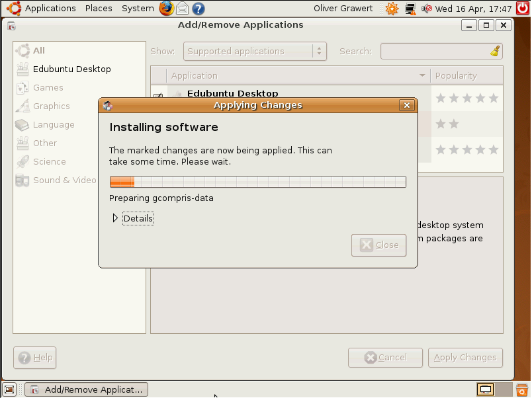Click the installation progress bar

click(x=257, y=182)
